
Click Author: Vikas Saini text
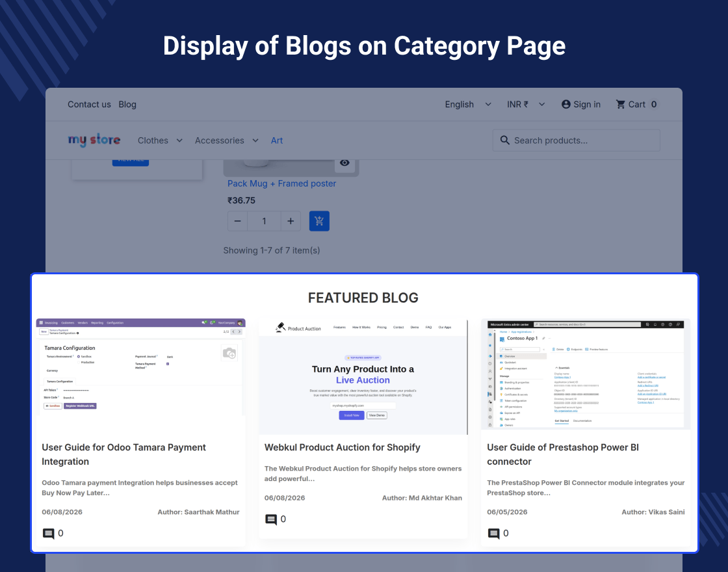653,512
